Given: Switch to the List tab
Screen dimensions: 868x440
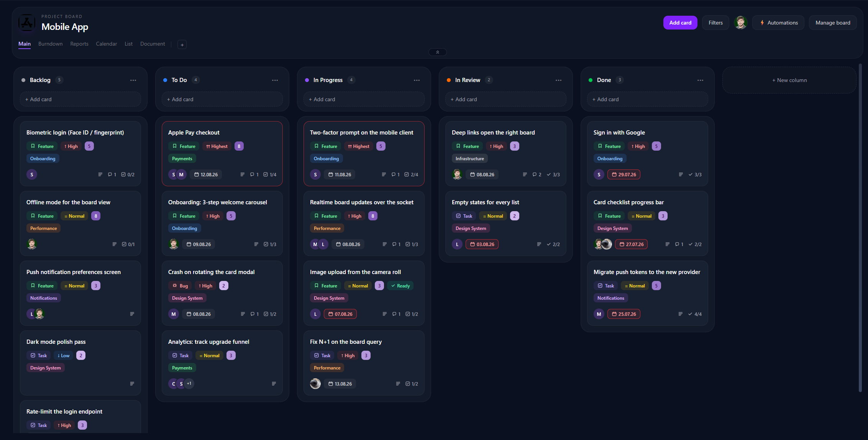Looking at the screenshot, I should pyautogui.click(x=128, y=44).
